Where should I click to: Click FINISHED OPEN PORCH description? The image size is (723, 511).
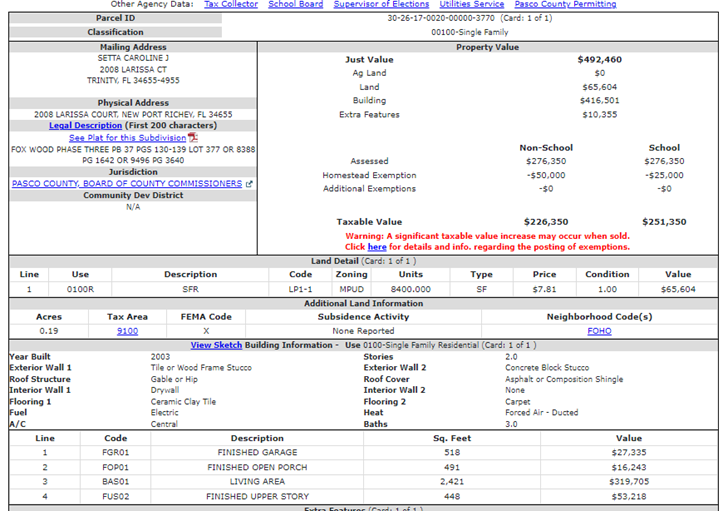[257, 468]
